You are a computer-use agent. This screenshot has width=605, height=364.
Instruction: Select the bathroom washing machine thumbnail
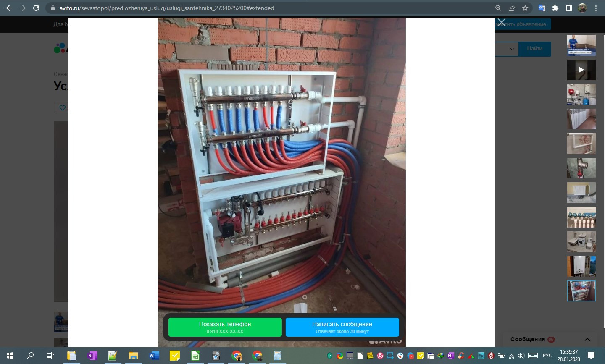click(581, 242)
